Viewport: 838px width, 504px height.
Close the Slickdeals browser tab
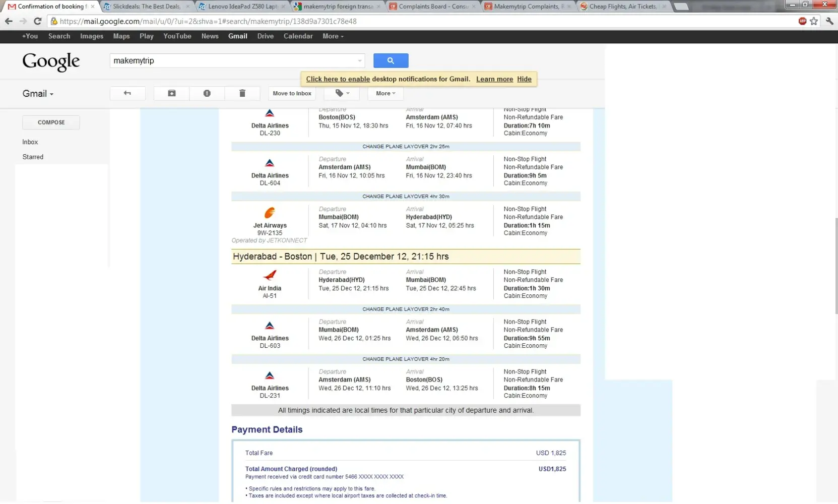pos(188,7)
